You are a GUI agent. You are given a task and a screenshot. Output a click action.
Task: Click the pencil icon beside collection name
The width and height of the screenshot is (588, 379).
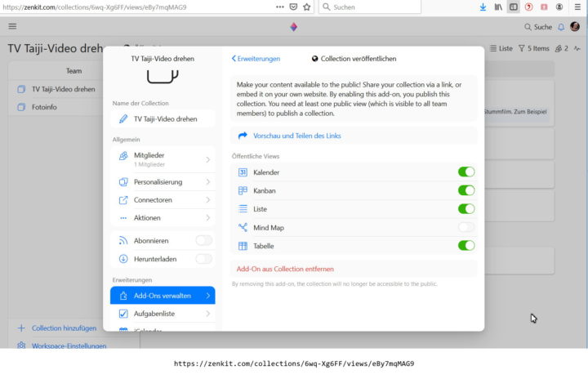(123, 119)
